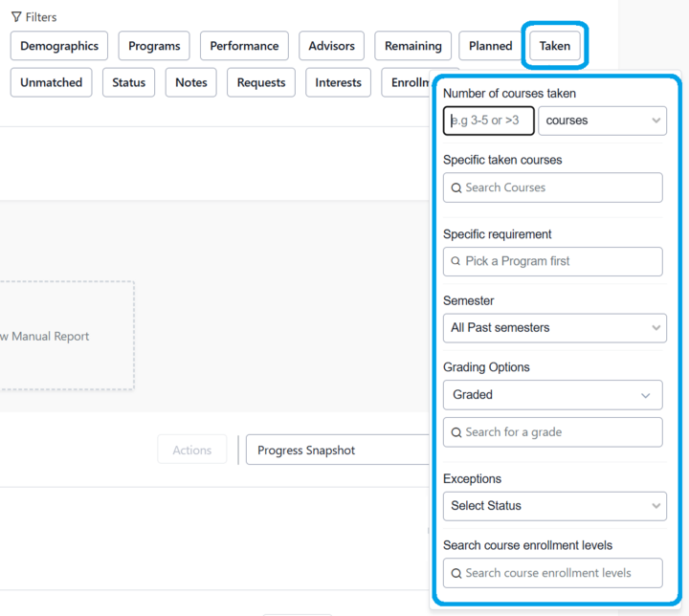Open the Notes filter

pos(191,82)
